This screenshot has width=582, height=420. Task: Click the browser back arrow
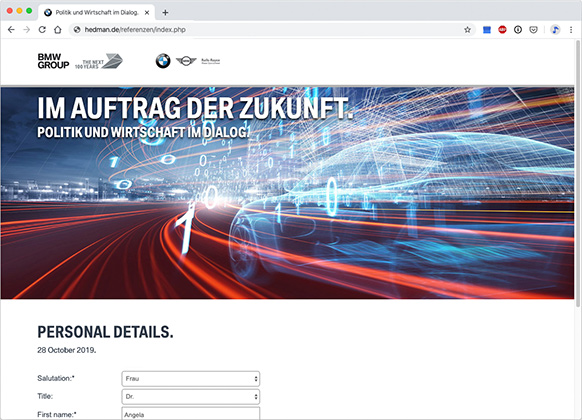11,30
